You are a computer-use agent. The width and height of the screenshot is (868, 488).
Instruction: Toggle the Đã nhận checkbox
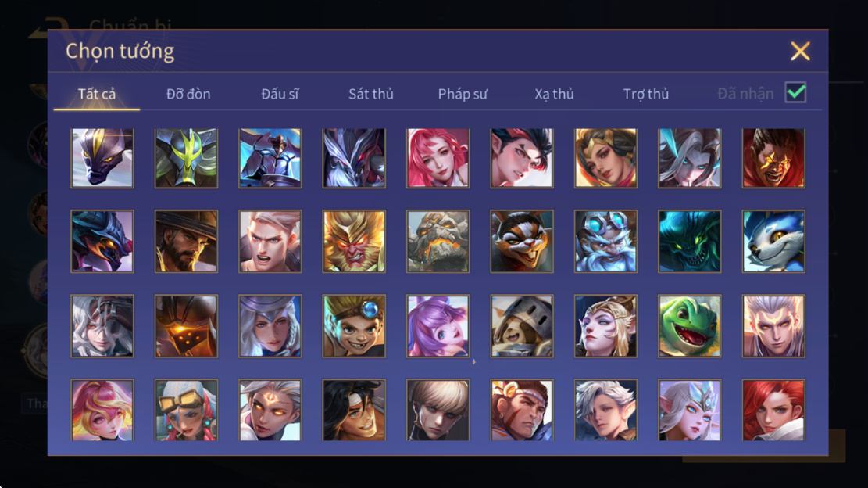pyautogui.click(x=795, y=92)
